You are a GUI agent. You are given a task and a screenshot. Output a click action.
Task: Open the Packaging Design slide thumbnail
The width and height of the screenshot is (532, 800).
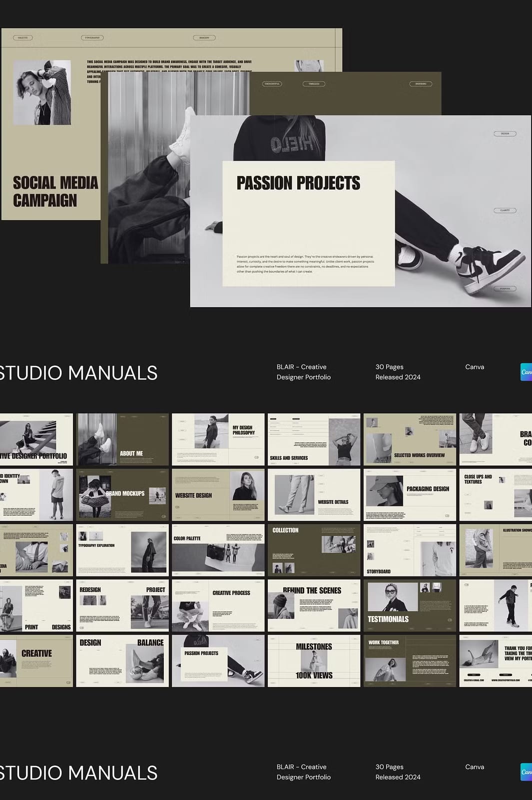410,494
